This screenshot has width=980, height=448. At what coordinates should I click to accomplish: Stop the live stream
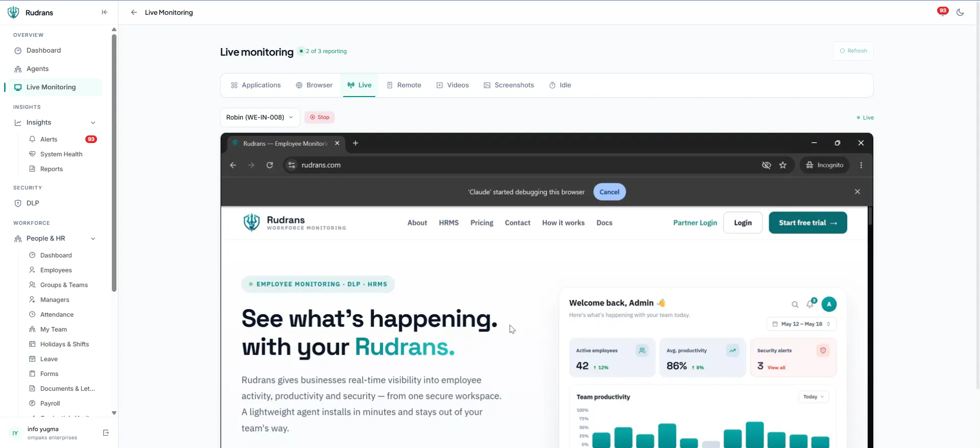(320, 117)
